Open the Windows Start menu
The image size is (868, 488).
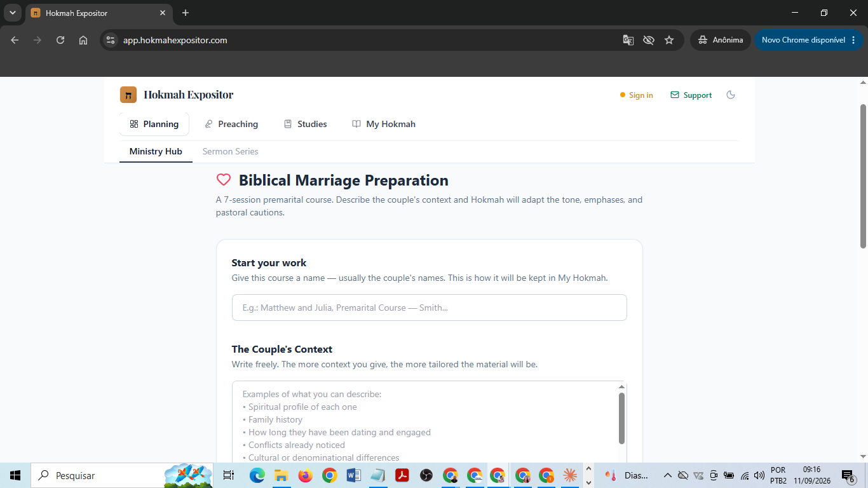[15, 475]
